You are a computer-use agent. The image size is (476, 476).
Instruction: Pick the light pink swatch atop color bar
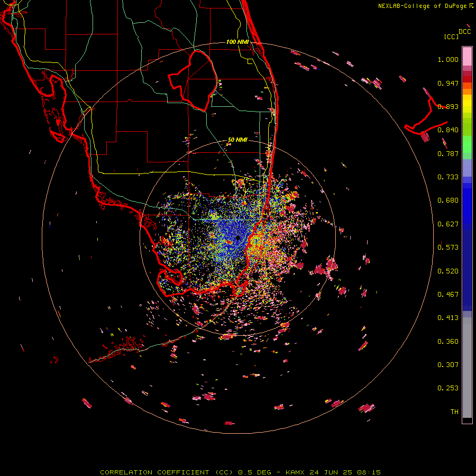pyautogui.click(x=467, y=56)
